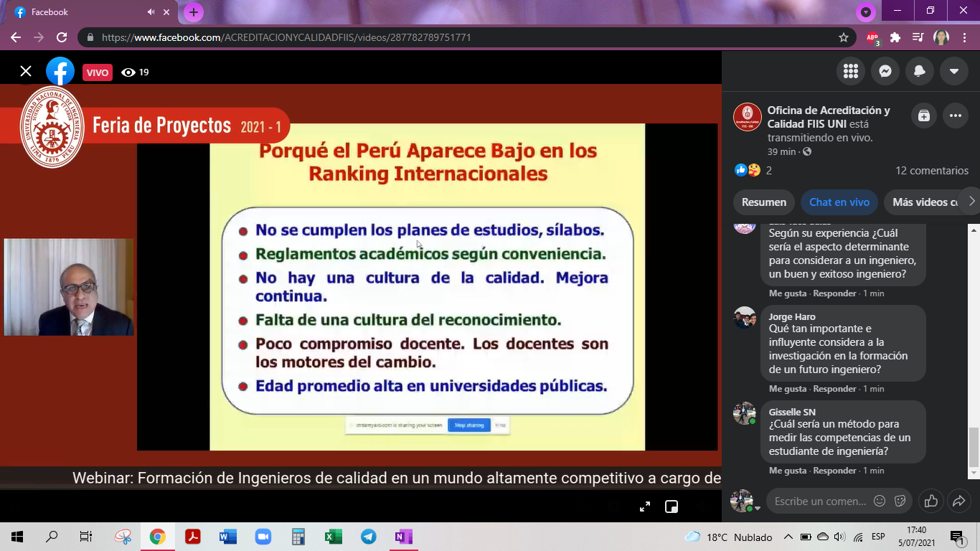980x551 pixels.
Task: Click the viewer count eye icon
Action: pos(128,72)
